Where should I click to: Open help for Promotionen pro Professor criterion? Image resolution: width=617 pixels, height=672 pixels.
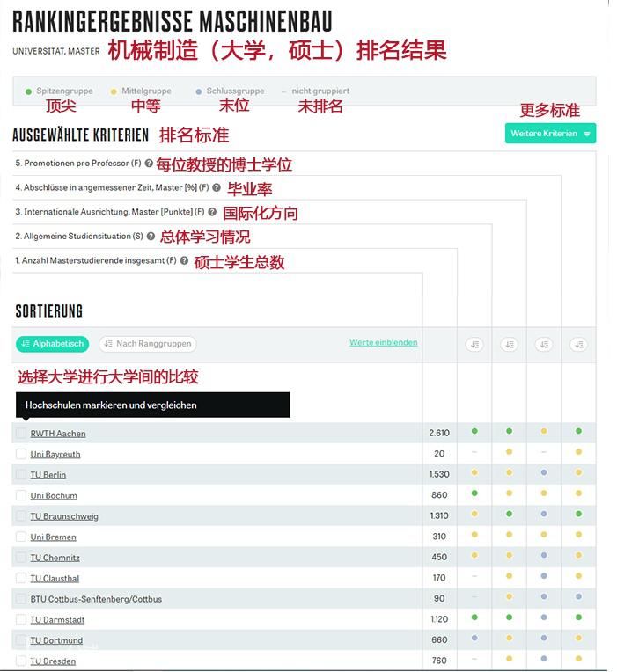149,164
